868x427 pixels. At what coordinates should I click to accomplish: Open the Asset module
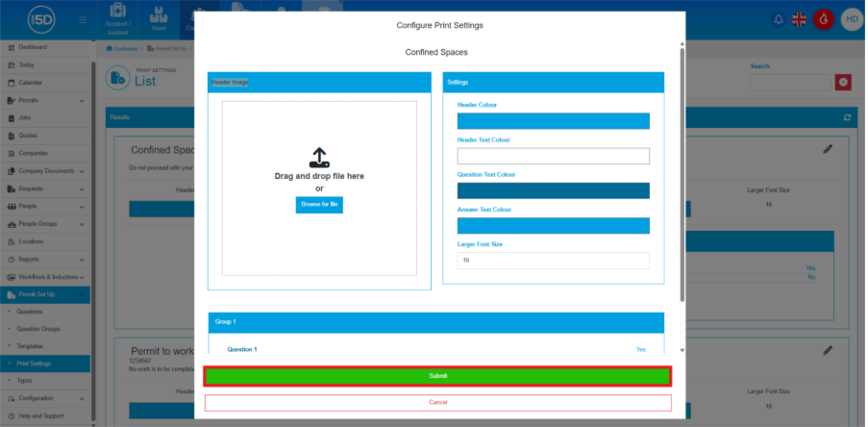[x=159, y=19]
